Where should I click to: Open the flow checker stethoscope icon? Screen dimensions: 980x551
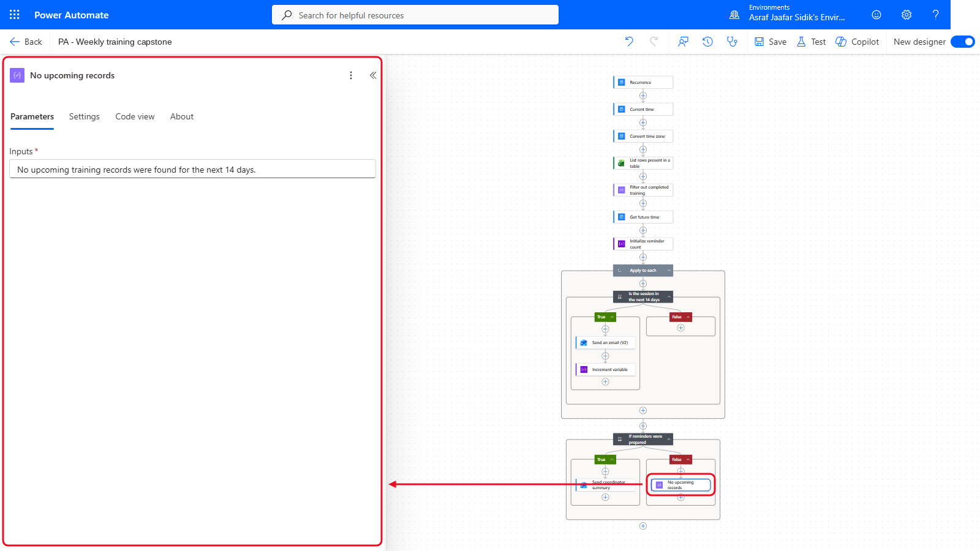732,42
